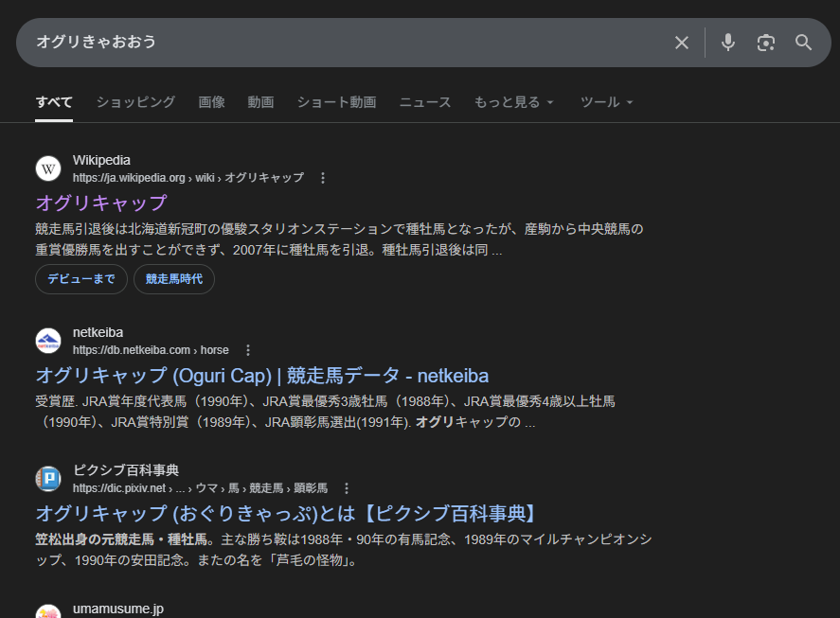Image resolution: width=840 pixels, height=618 pixels.
Task: Expand the ツール dropdown
Action: point(607,102)
